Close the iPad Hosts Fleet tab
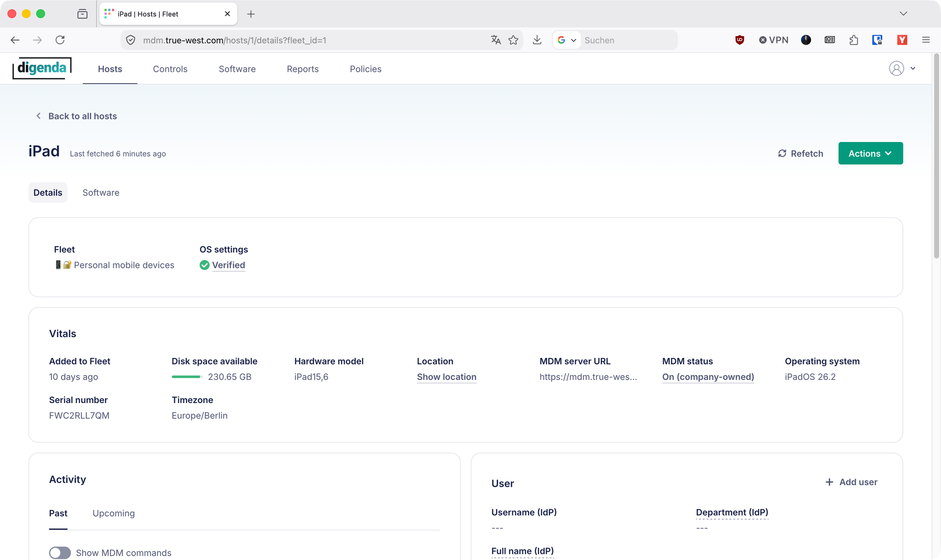The height and width of the screenshot is (560, 941). point(227,14)
